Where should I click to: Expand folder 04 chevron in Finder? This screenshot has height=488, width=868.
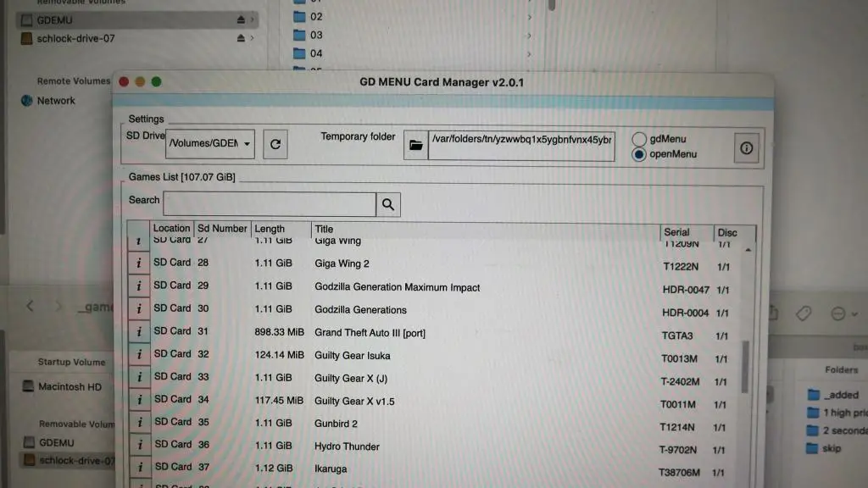(529, 54)
